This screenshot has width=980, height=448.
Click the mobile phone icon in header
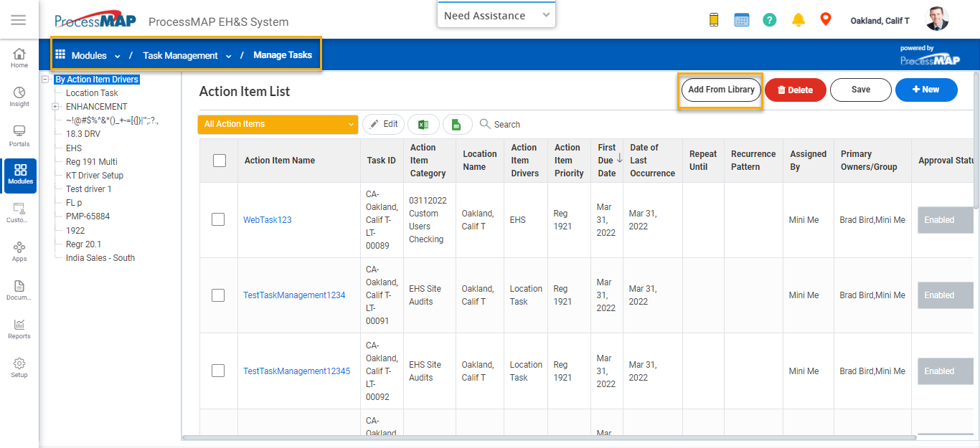point(714,20)
